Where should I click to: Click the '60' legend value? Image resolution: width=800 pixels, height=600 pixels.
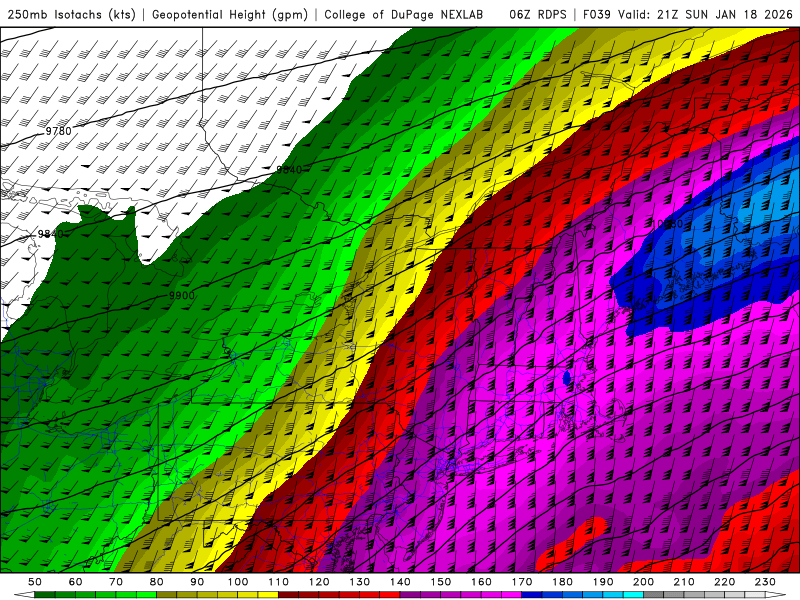coord(76,582)
